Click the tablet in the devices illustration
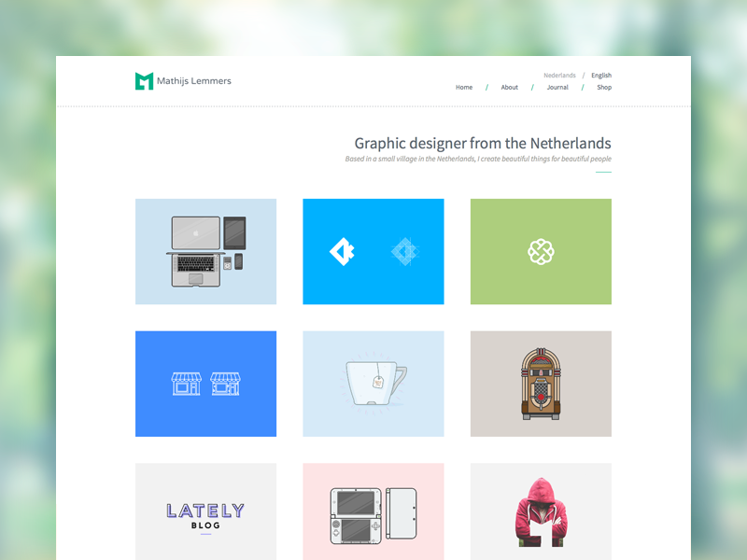Viewport: 747px width, 560px height. [235, 232]
